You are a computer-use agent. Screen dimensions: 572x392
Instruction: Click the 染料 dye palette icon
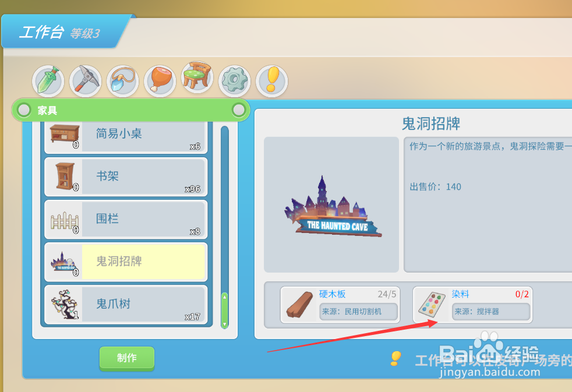[432, 305]
